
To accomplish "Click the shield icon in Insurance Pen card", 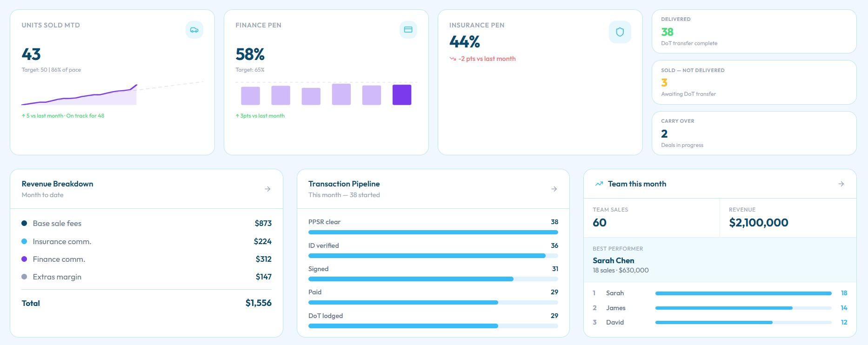I will 620,32.
